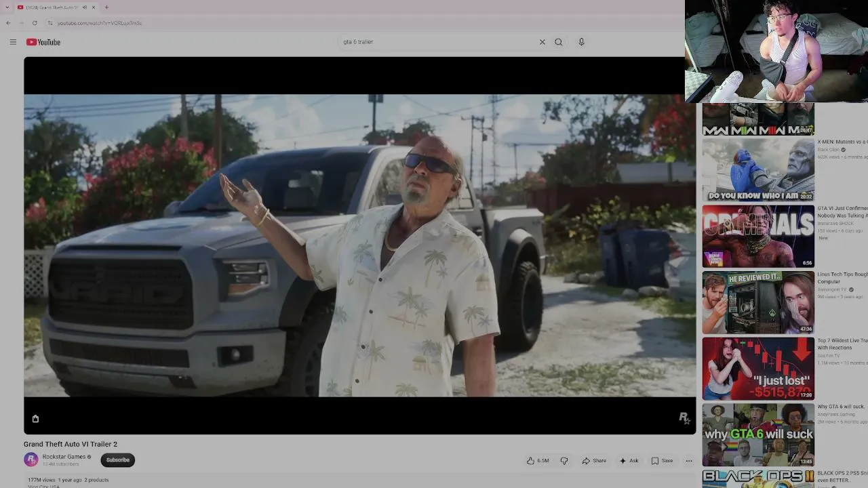Open the 'X-MEN: Mutants vs' video title
This screenshot has height=488, width=868.
click(842, 142)
